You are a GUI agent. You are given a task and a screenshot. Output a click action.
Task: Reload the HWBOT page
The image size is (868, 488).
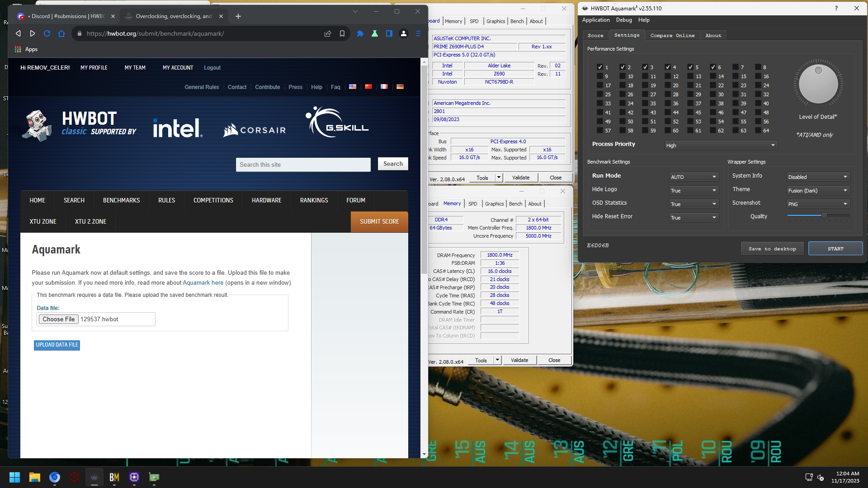47,33
